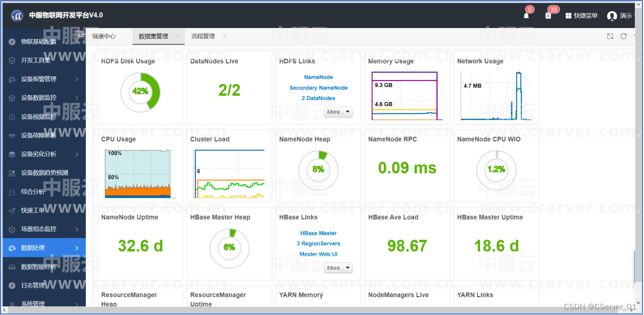The height and width of the screenshot is (315, 644).
Task: Expand the 设备报警管理 chevron
Action: (x=77, y=79)
